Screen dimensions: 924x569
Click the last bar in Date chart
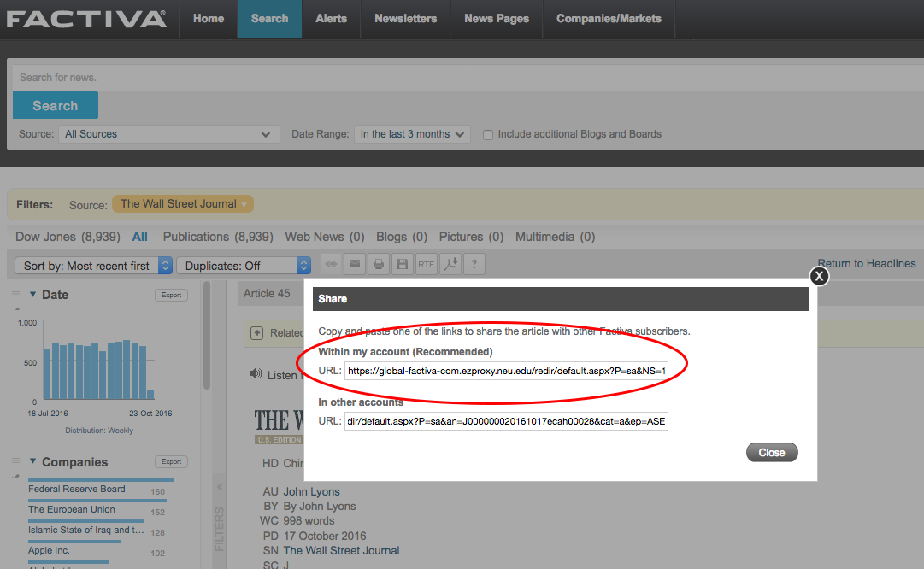(150, 395)
